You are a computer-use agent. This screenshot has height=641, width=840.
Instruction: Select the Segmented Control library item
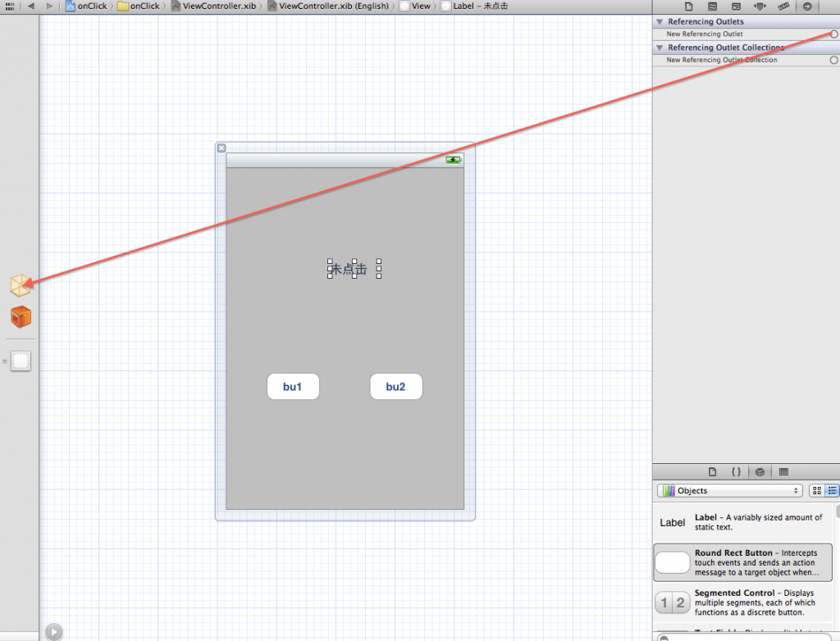743,602
